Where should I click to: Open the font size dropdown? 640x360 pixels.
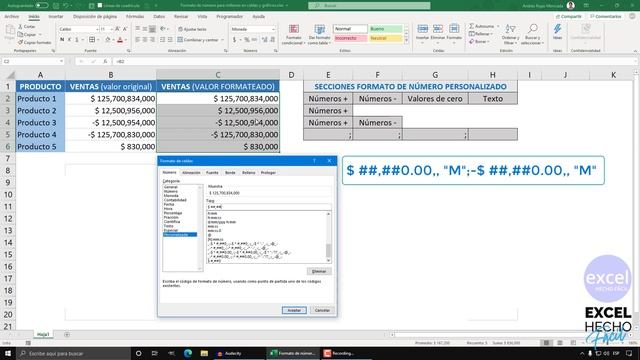tap(111, 29)
